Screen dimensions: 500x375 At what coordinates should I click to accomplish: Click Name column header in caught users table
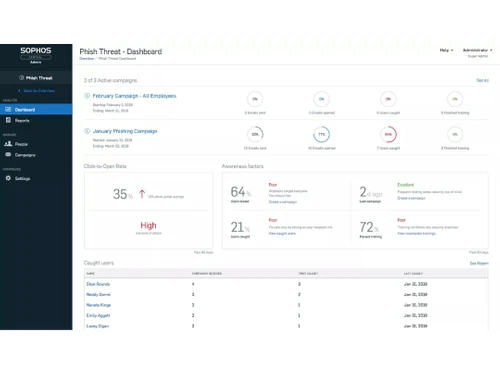(90, 274)
